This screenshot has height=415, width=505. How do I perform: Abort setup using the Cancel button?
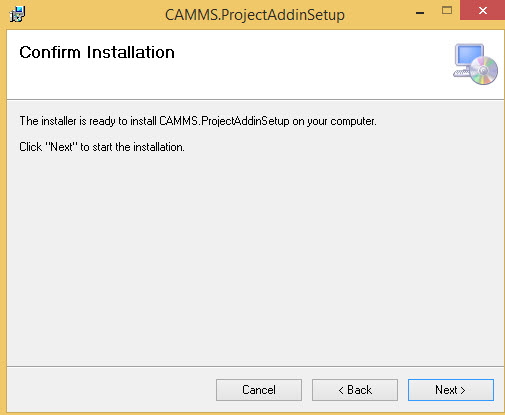point(259,390)
